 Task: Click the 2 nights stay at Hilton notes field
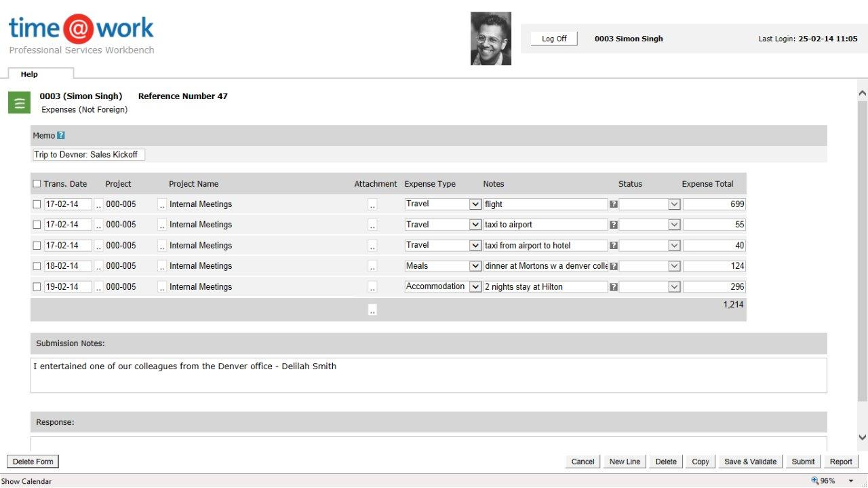546,287
